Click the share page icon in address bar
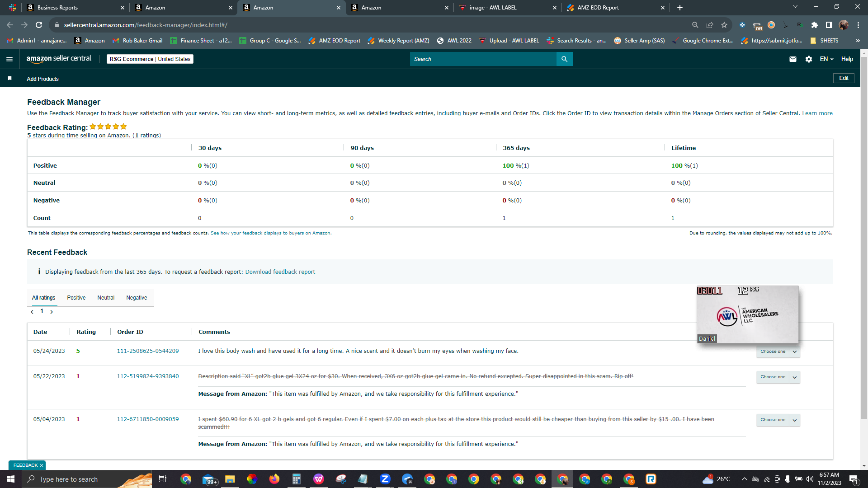 [710, 25]
